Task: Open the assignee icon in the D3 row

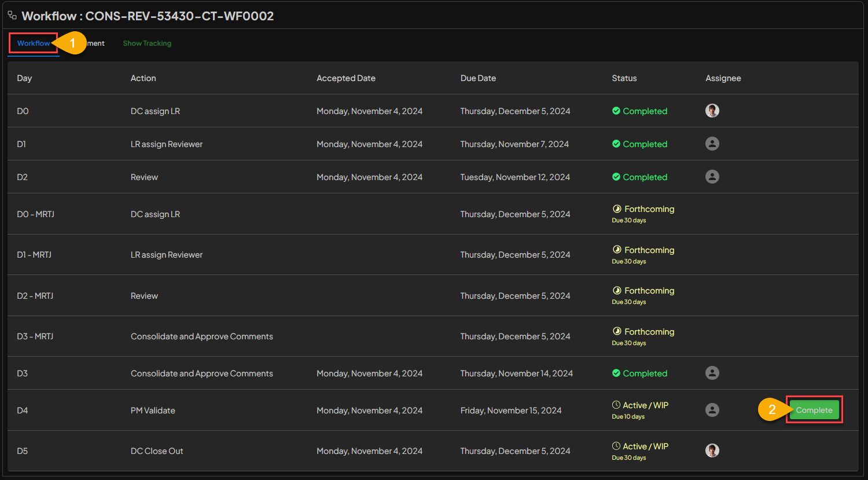Action: 712,373
